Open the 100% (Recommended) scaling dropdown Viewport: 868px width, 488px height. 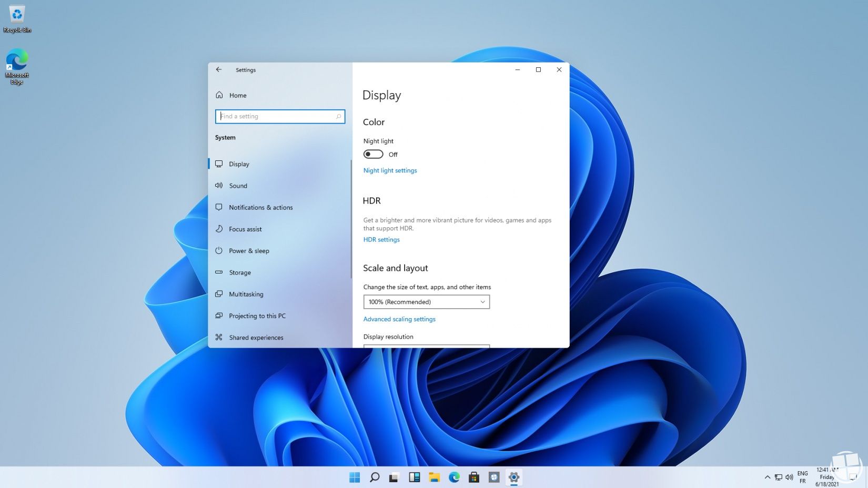(426, 301)
